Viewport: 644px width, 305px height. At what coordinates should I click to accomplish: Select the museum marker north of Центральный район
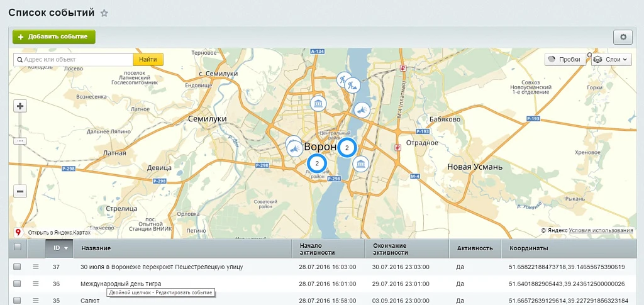(x=318, y=103)
